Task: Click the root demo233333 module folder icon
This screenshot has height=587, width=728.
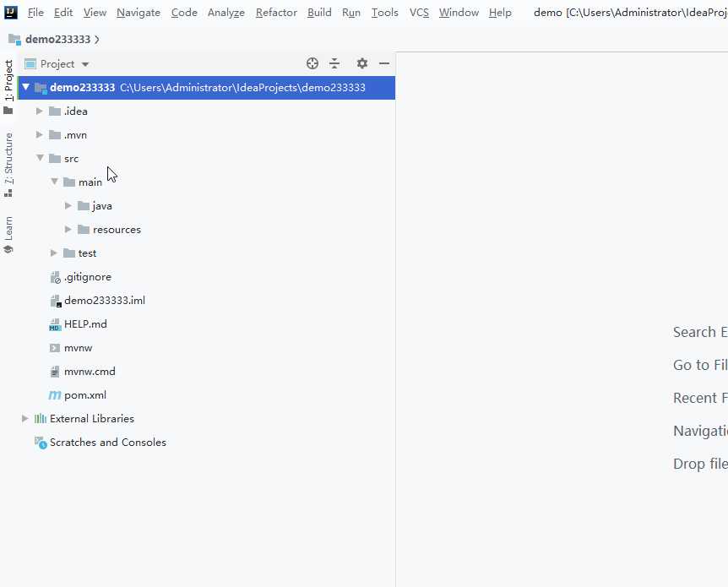Action: pos(41,88)
